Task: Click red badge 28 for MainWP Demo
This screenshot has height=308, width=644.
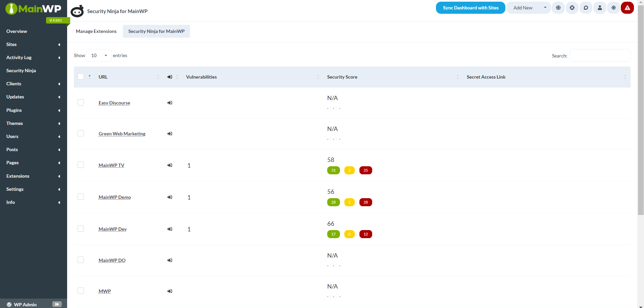Action: [x=366, y=202]
